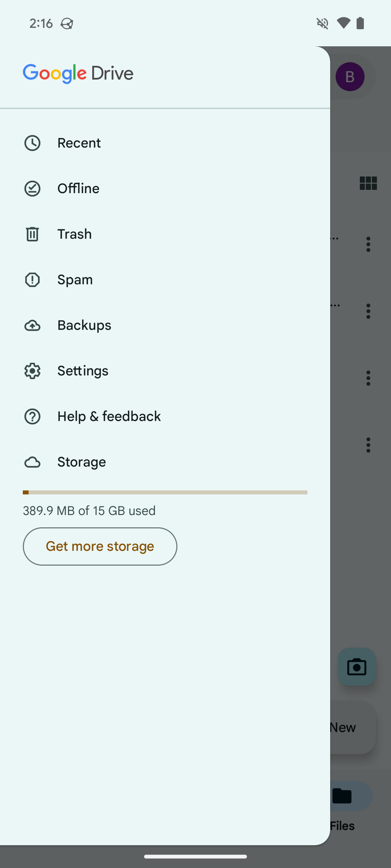391x868 pixels.
Task: Tap the Backups cloud upload icon
Action: (x=32, y=325)
